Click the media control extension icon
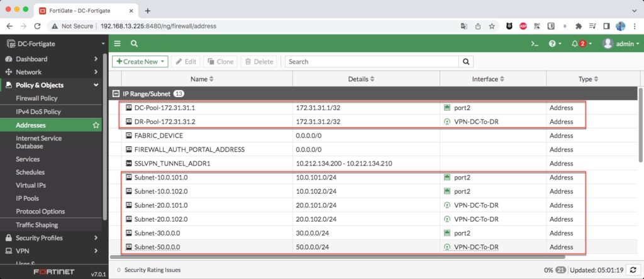This screenshot has height=279, width=644. click(592, 26)
